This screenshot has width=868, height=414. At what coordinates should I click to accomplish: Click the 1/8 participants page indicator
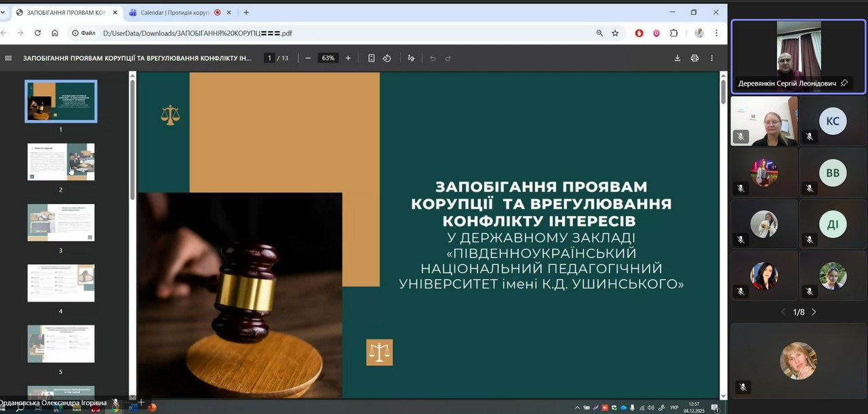coord(799,312)
